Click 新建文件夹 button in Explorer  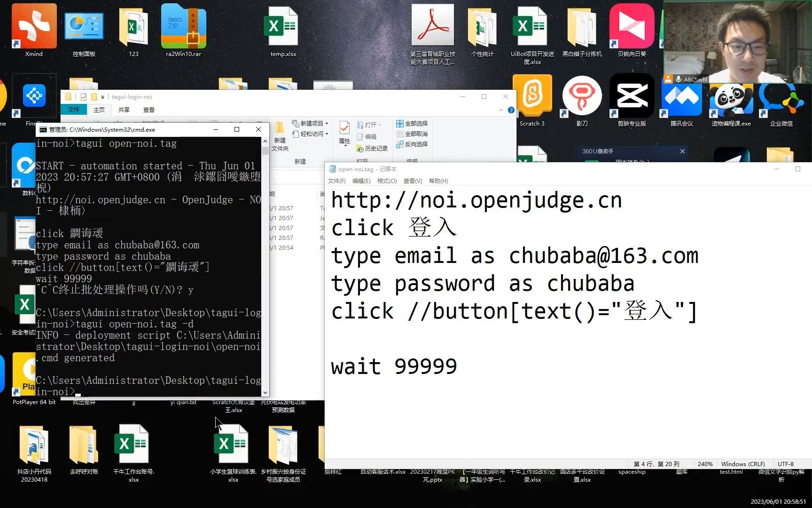tap(280, 136)
